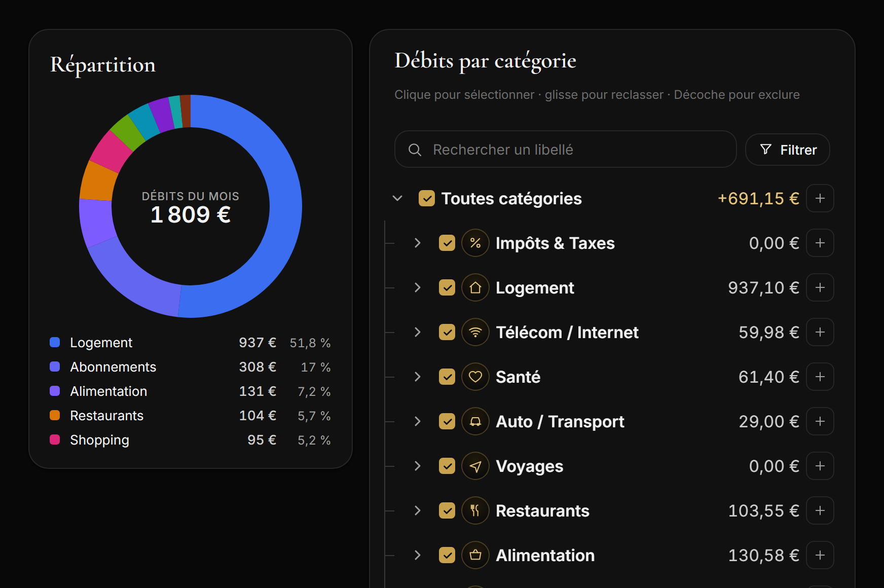The image size is (884, 588).
Task: Click the plus icon on the Auto / Transport row
Action: coord(820,421)
